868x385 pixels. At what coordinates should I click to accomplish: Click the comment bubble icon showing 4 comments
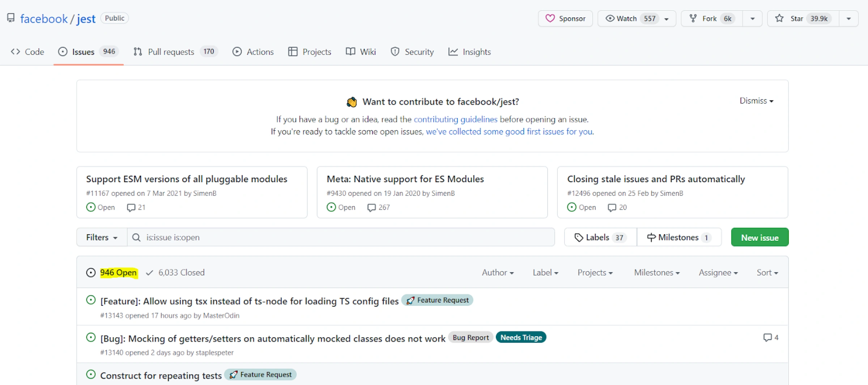[767, 337]
